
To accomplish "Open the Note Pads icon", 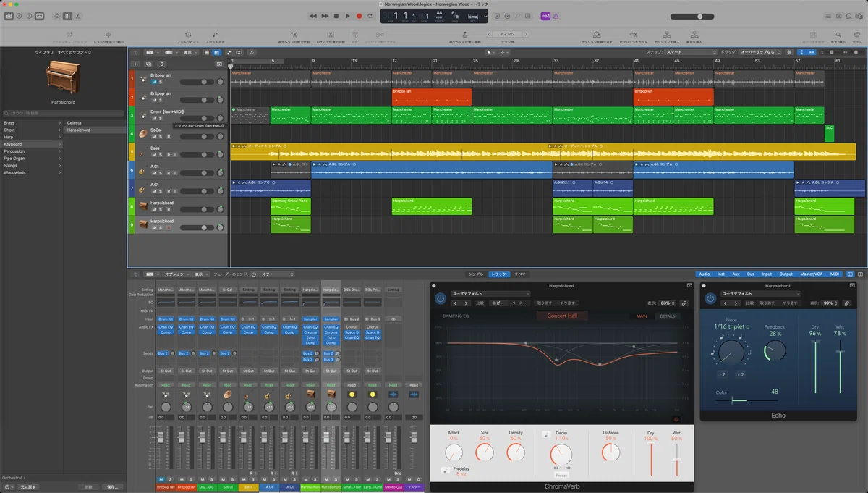I will (838, 16).
